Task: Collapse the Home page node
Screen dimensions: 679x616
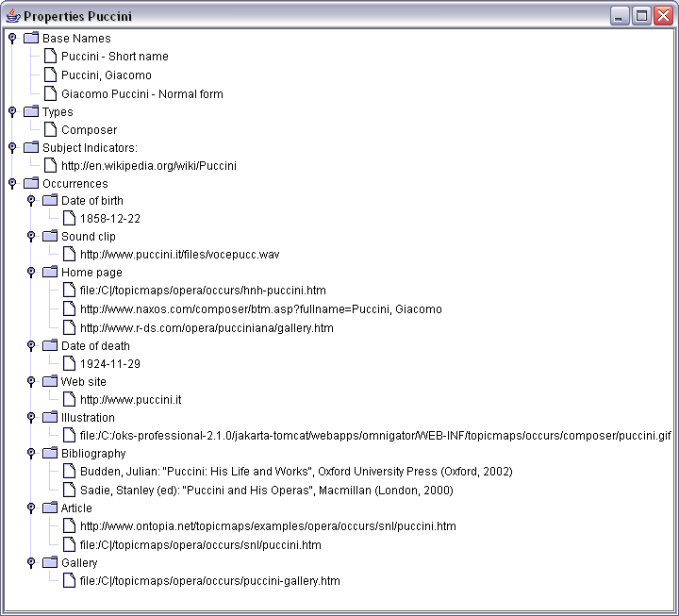Action: click(x=31, y=273)
